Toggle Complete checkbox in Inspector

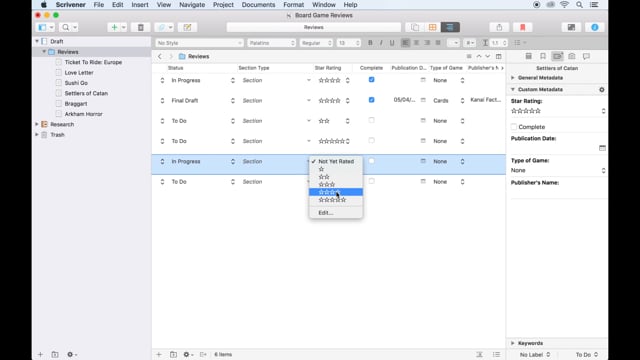[x=514, y=127]
